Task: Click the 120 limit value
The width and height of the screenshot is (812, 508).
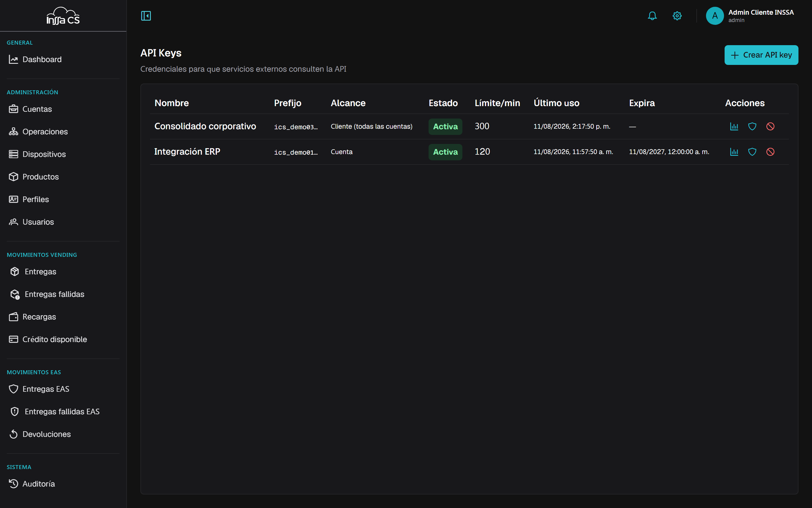Action: (482, 152)
